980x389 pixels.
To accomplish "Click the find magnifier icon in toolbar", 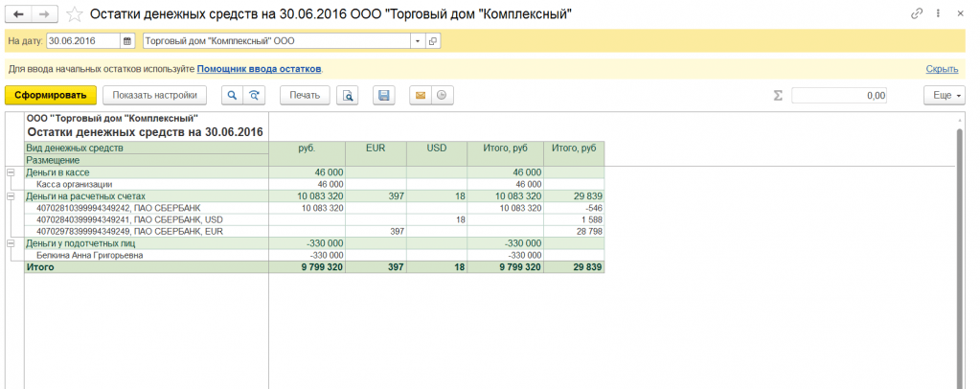I will (x=232, y=95).
